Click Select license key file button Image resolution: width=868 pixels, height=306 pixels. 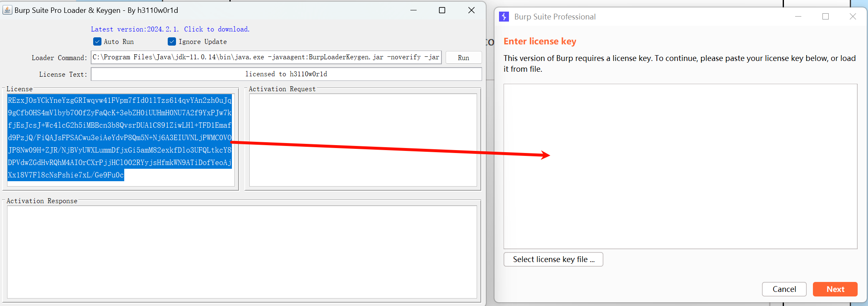click(x=553, y=259)
